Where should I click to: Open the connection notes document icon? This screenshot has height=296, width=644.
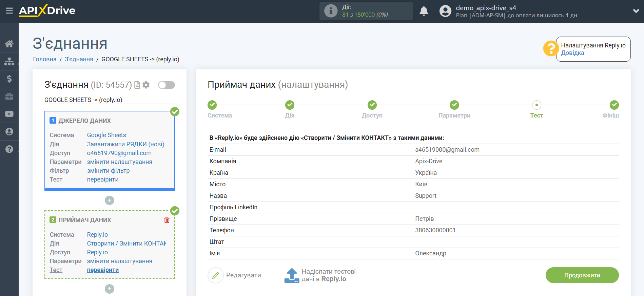pyautogui.click(x=137, y=85)
